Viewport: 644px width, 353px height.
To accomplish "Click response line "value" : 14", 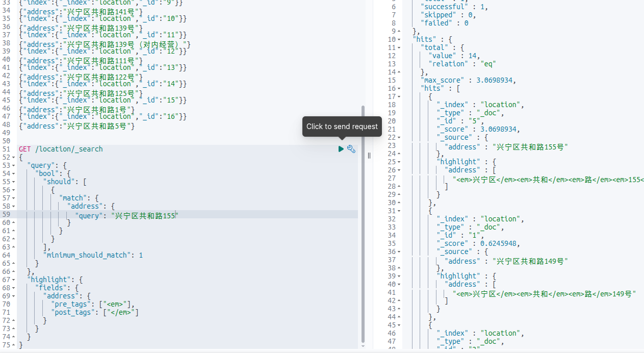I will [454, 56].
